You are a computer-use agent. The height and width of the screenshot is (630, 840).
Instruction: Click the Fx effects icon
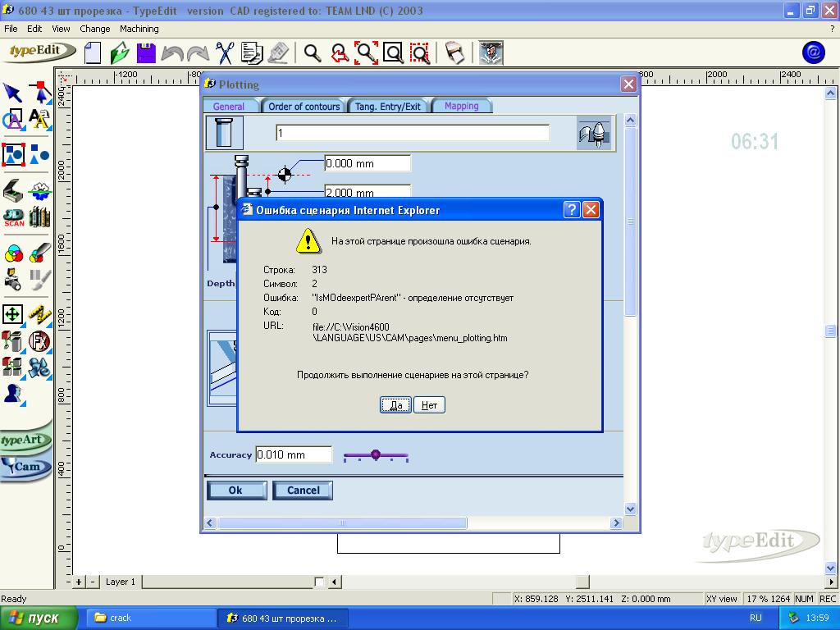pyautogui.click(x=39, y=341)
